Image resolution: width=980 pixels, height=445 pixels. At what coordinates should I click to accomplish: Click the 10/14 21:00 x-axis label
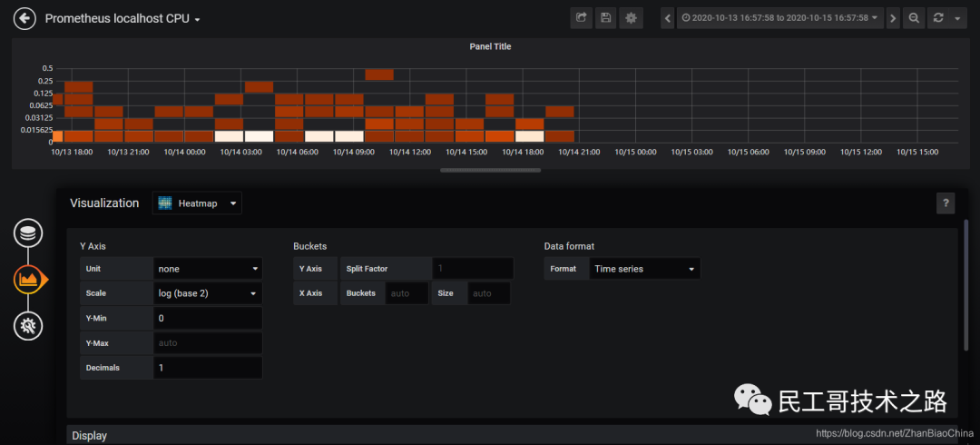pos(579,152)
